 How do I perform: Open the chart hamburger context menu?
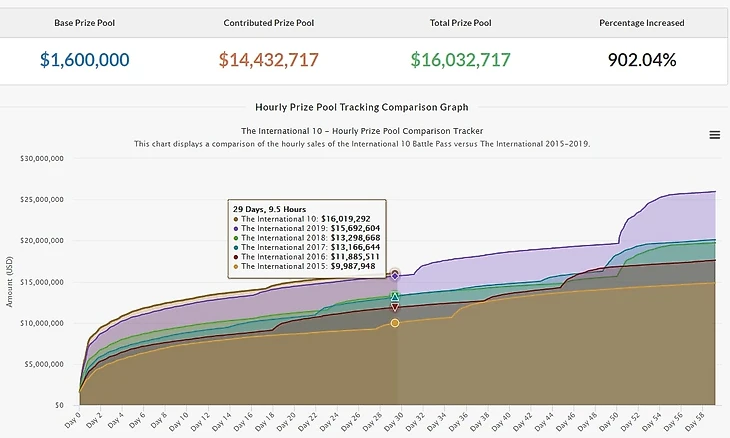pyautogui.click(x=714, y=135)
